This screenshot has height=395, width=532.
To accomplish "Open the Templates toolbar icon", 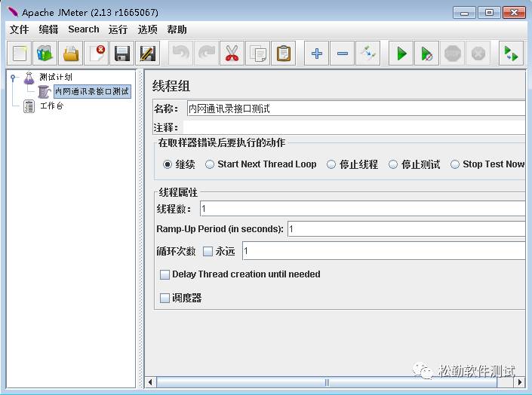I will pos(45,54).
